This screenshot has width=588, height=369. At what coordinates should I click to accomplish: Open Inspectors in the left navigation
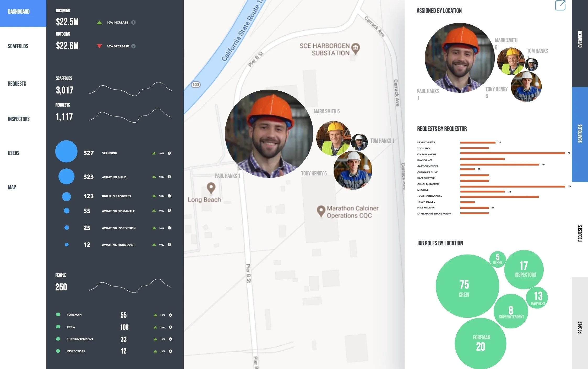[19, 119]
